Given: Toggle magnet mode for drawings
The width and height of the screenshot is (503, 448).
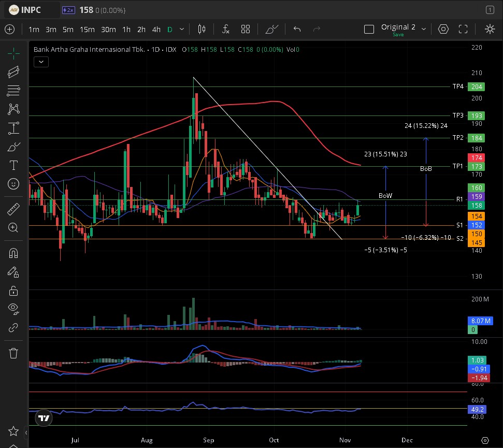Looking at the screenshot, I should point(13,253).
